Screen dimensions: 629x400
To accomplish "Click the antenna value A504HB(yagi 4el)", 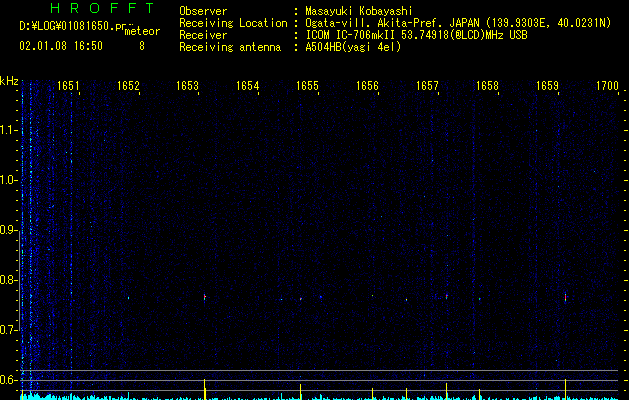I will click(x=353, y=47).
